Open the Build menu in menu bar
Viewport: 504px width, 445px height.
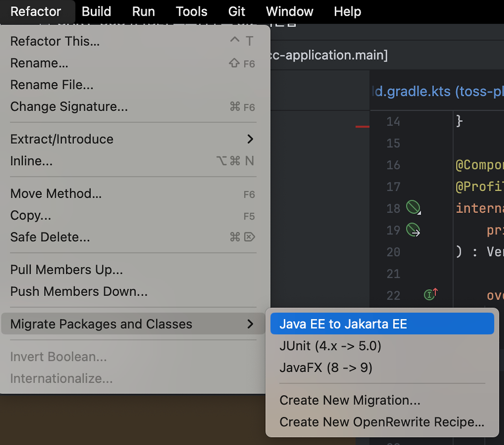96,11
